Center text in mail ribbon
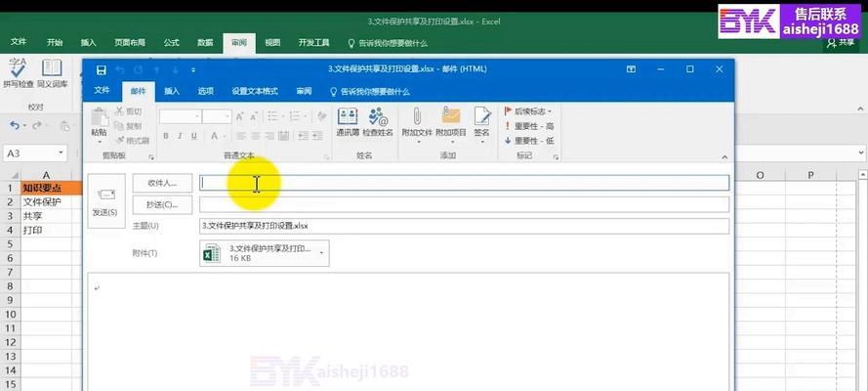This screenshot has width=868, height=391. click(x=255, y=136)
